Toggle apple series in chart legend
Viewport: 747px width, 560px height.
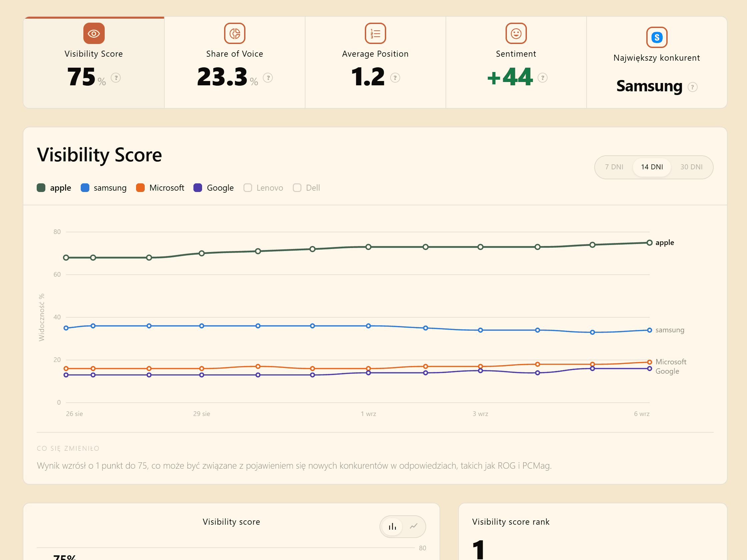click(54, 188)
